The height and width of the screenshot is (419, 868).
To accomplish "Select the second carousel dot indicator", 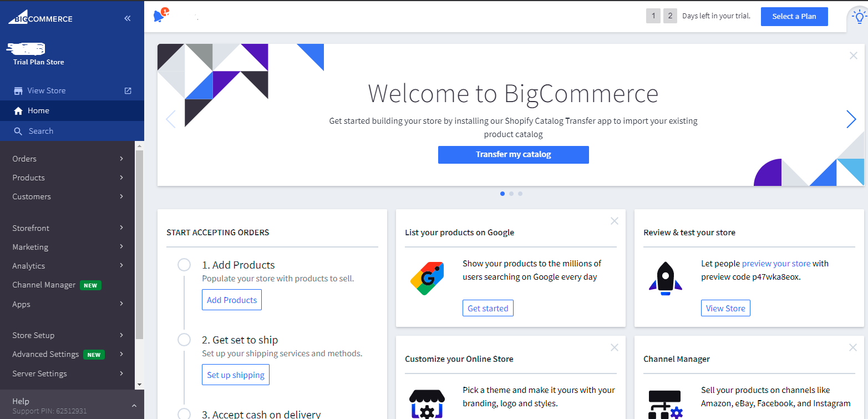I will click(x=511, y=194).
